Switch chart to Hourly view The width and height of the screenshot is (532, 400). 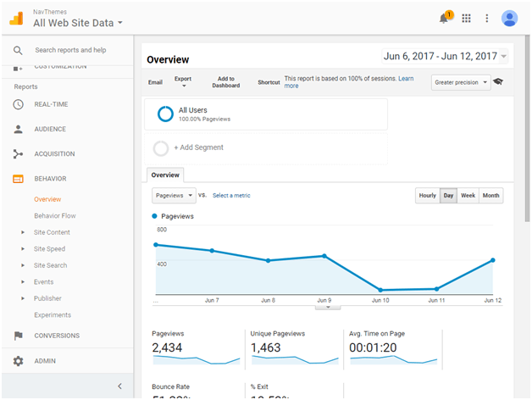[x=428, y=196]
